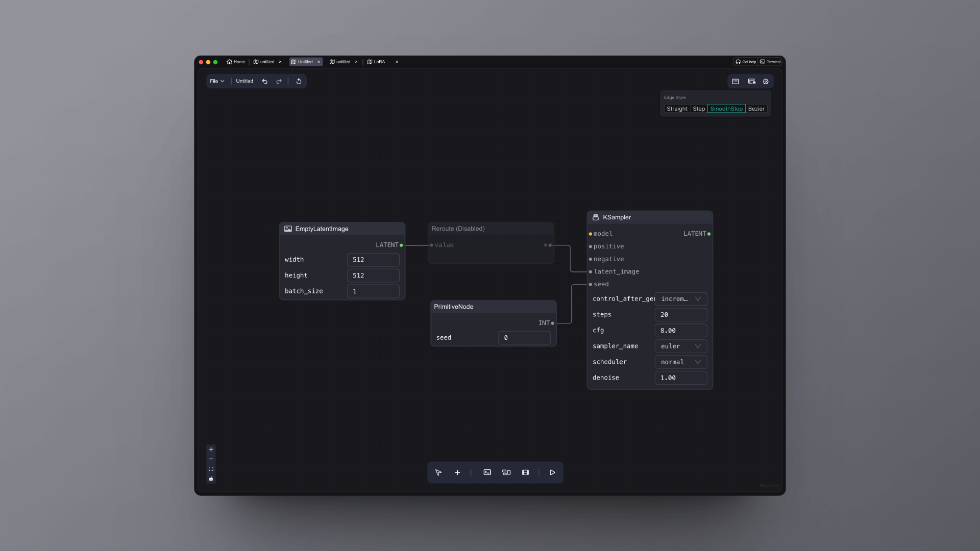980x551 pixels.
Task: Switch to the LoRA tab
Action: pyautogui.click(x=377, y=62)
